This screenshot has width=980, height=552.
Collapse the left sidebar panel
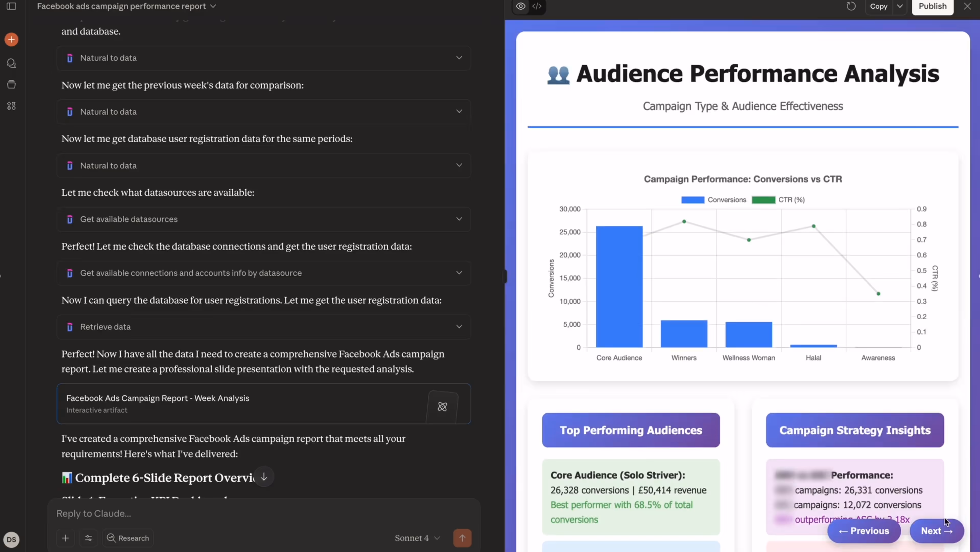(x=11, y=6)
